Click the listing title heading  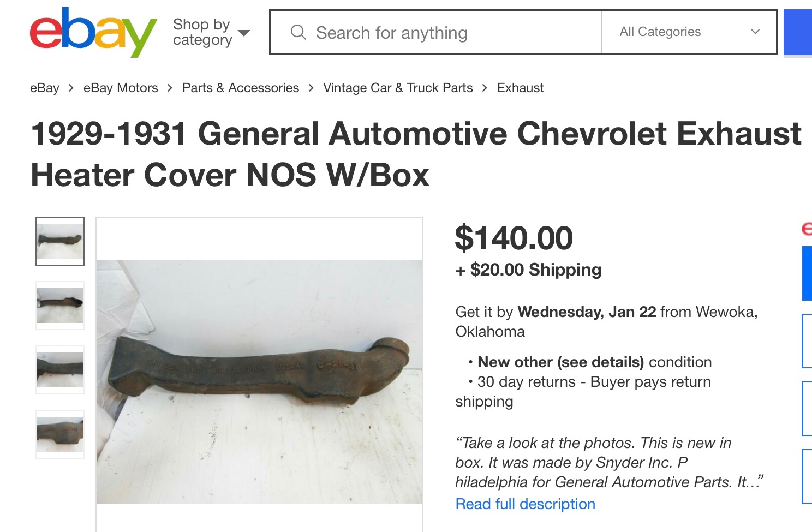tap(415, 154)
